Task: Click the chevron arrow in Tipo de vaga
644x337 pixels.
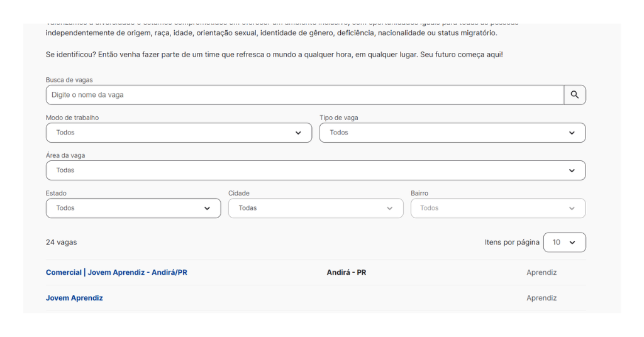Action: pyautogui.click(x=572, y=133)
